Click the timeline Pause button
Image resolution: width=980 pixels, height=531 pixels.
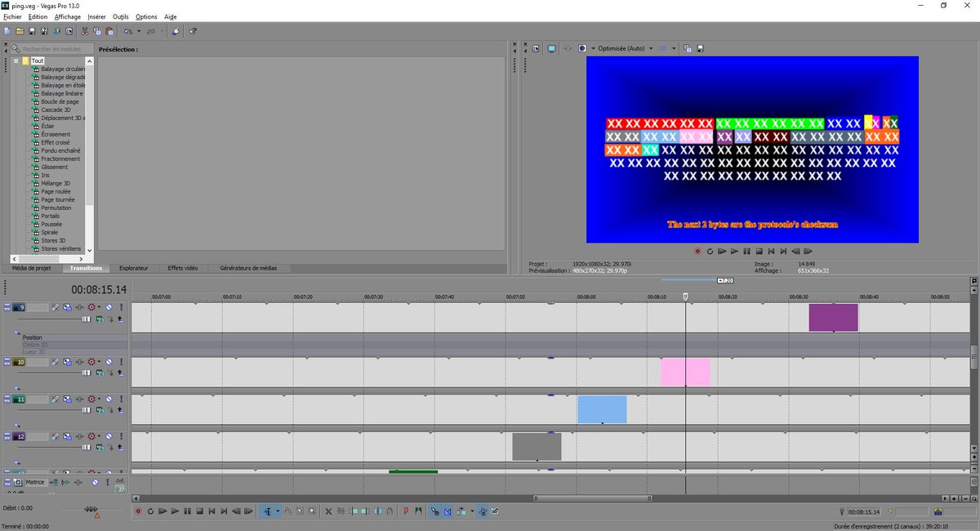click(187, 511)
